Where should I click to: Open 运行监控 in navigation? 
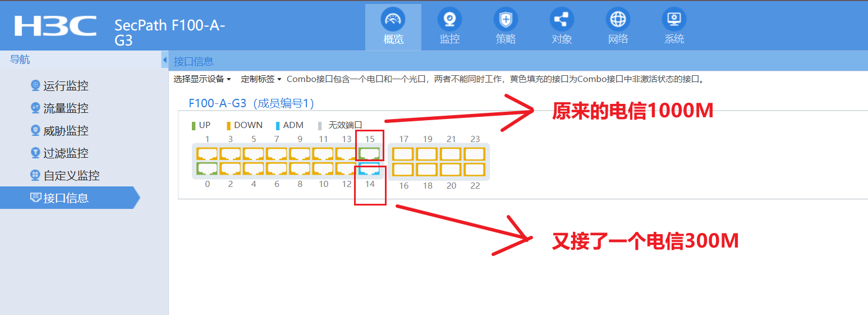click(66, 86)
